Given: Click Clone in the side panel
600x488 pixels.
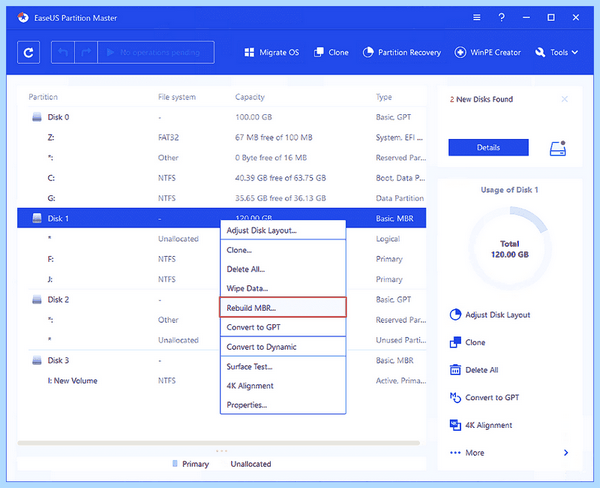Looking at the screenshot, I should point(468,342).
